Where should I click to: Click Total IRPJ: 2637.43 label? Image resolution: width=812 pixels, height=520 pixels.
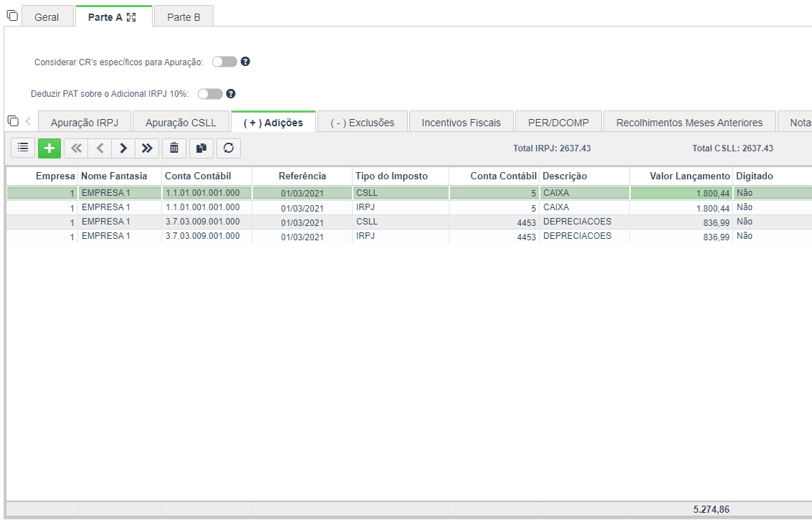click(x=552, y=148)
